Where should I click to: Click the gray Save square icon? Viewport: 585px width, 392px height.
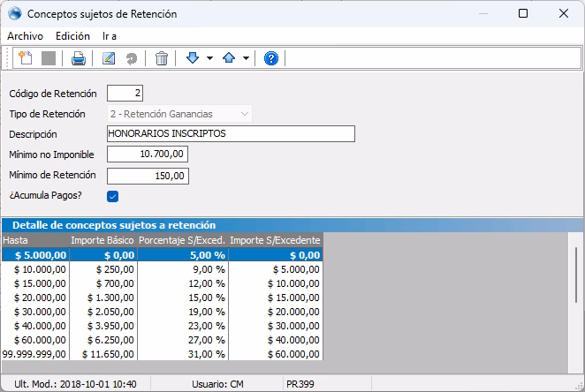click(x=49, y=58)
